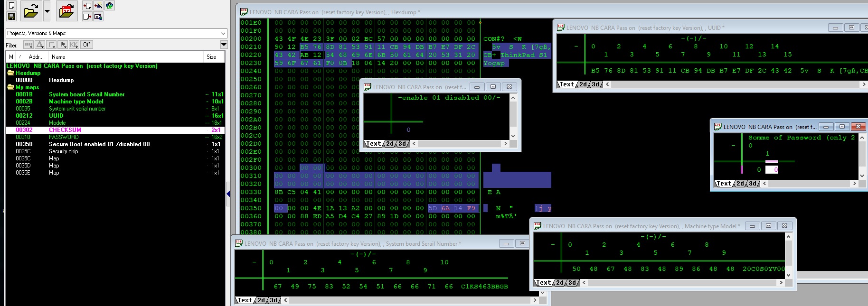The width and height of the screenshot is (868, 306).
Task: Select the LENOVO NB CARA project root
Action: click(82, 66)
